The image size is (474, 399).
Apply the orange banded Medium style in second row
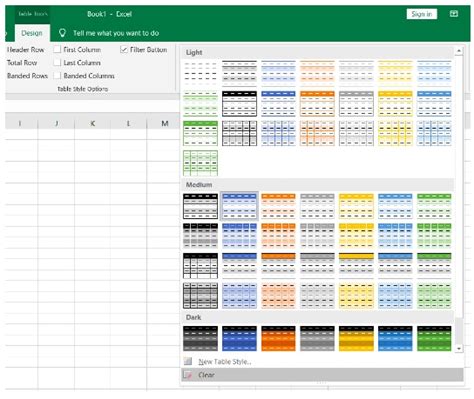(x=278, y=236)
